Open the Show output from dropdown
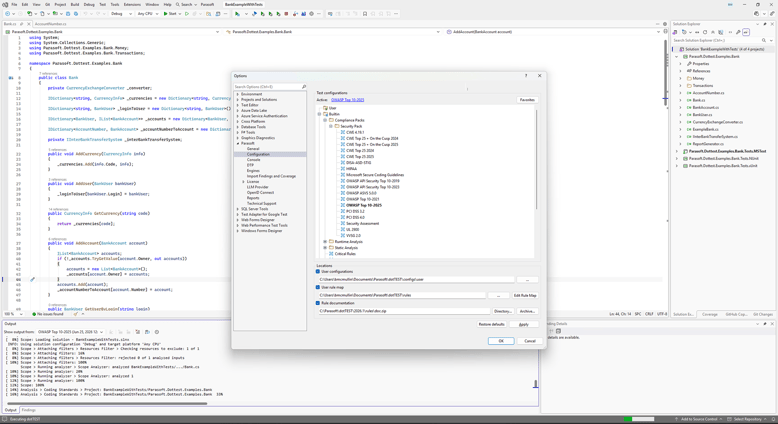 coord(70,332)
